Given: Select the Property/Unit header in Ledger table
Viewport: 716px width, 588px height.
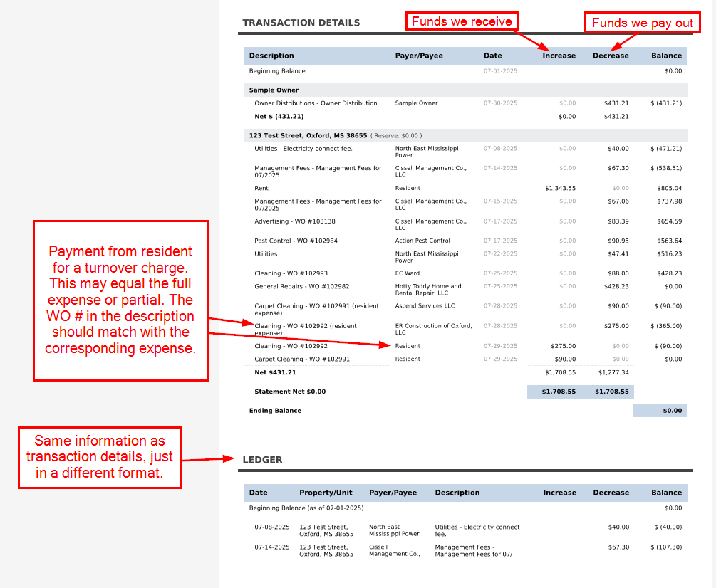Looking at the screenshot, I should (x=326, y=493).
